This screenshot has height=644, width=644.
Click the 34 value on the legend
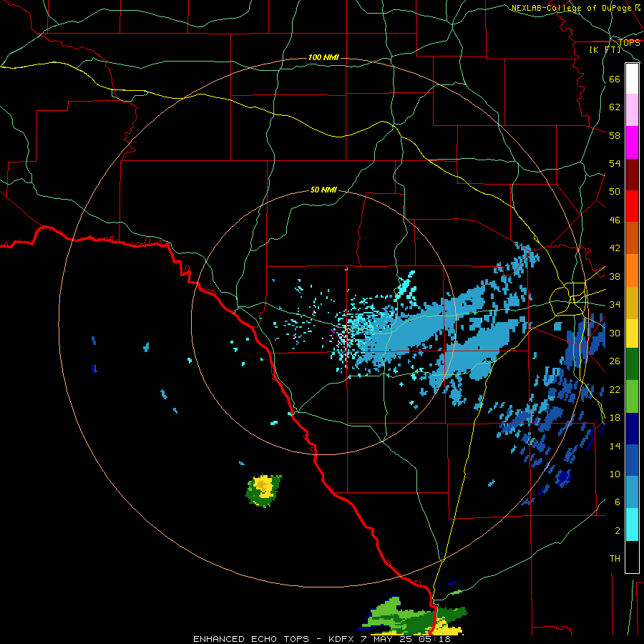615,305
